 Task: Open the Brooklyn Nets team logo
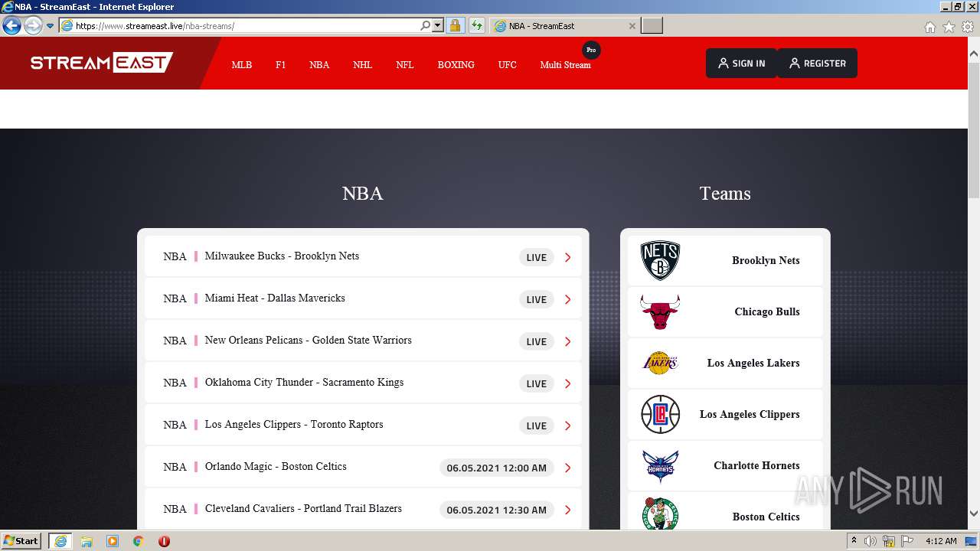(x=660, y=260)
